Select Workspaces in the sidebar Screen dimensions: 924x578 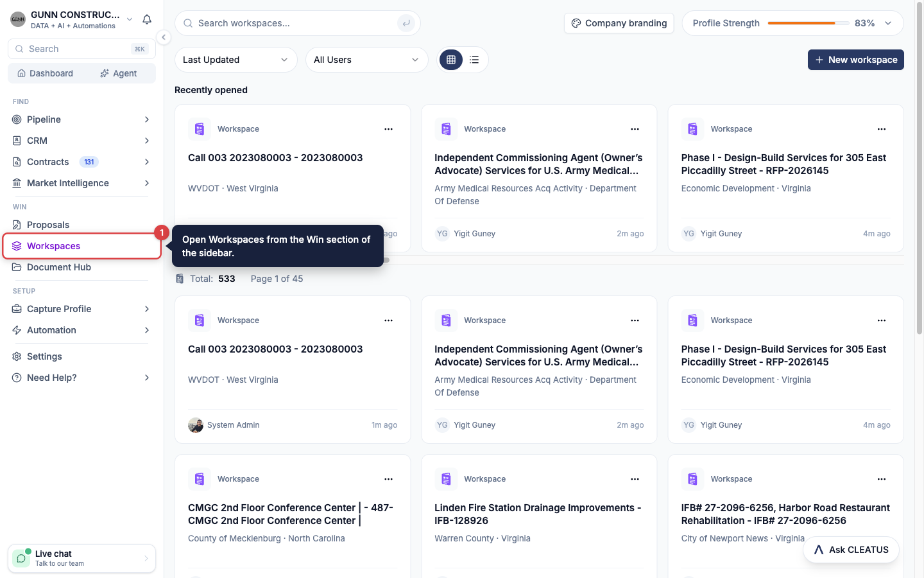[81, 246]
